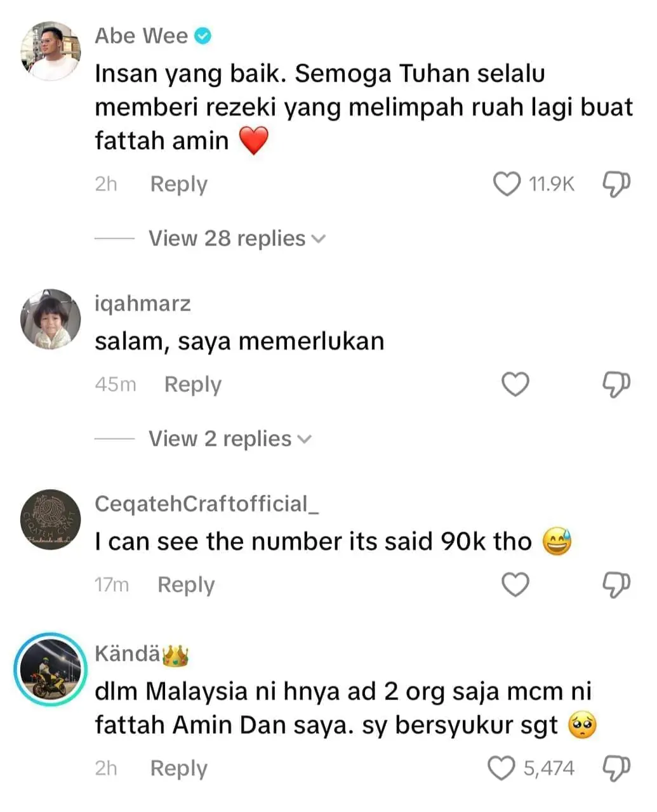Open CeqatehCraftofficial_ username link
Screen dimensions: 657x812
tap(207, 504)
